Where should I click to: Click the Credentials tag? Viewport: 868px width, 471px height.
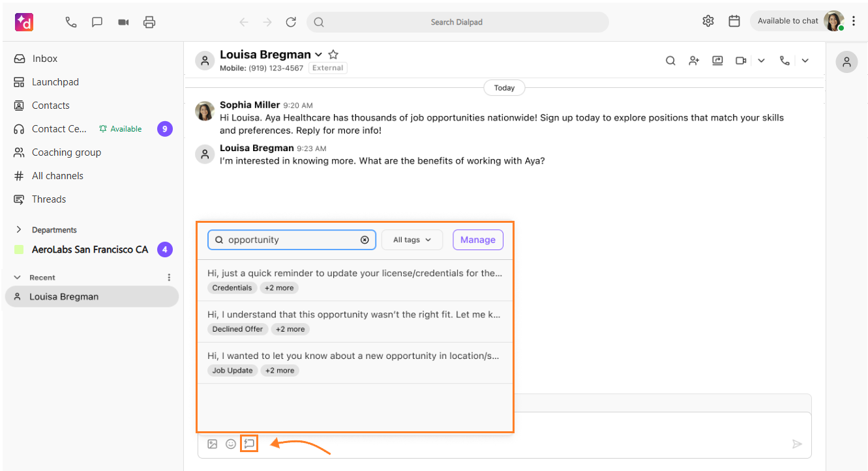pos(232,288)
